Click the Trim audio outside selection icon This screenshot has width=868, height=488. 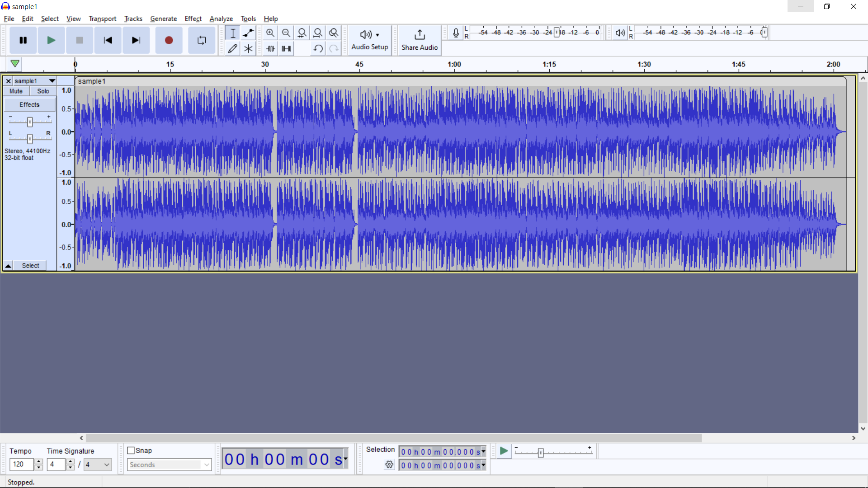tap(270, 48)
